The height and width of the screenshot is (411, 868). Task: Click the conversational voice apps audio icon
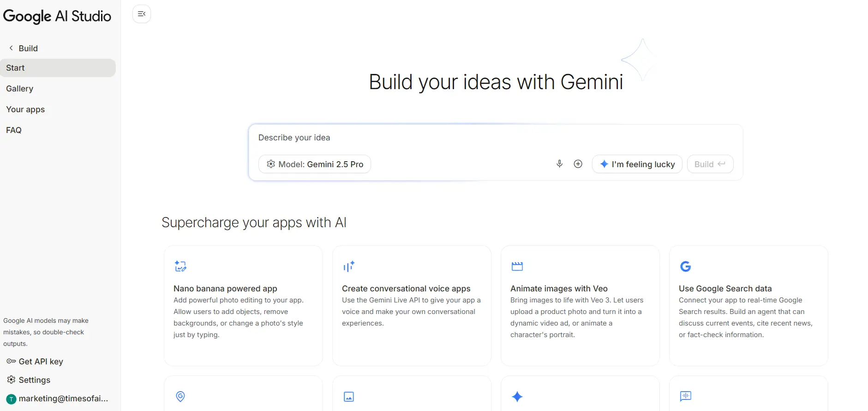[349, 266]
